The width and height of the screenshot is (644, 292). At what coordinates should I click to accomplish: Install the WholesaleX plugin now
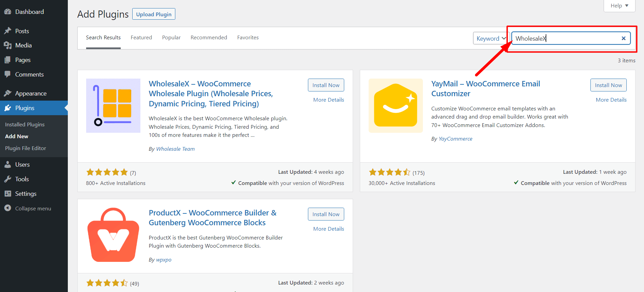click(x=326, y=85)
